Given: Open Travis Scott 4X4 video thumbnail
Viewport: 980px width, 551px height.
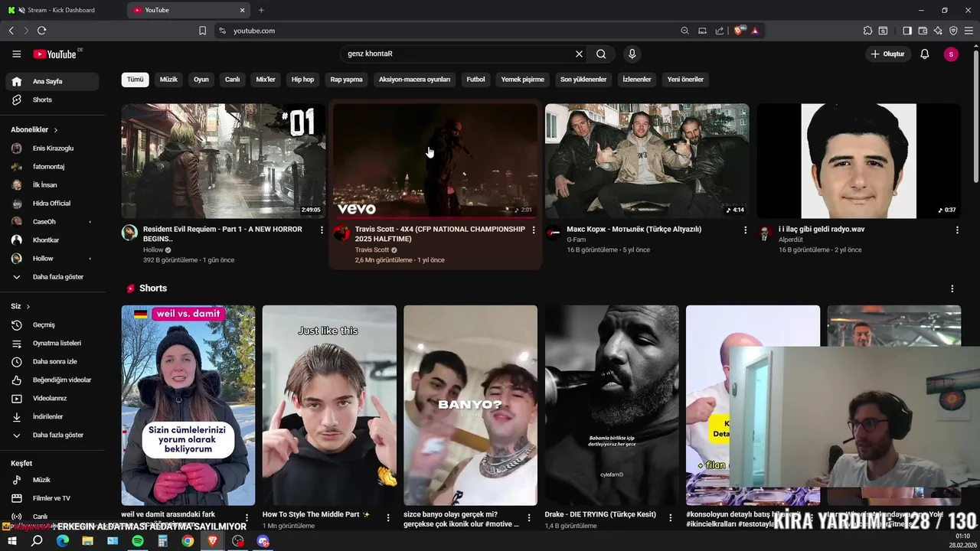Looking at the screenshot, I should (x=435, y=161).
